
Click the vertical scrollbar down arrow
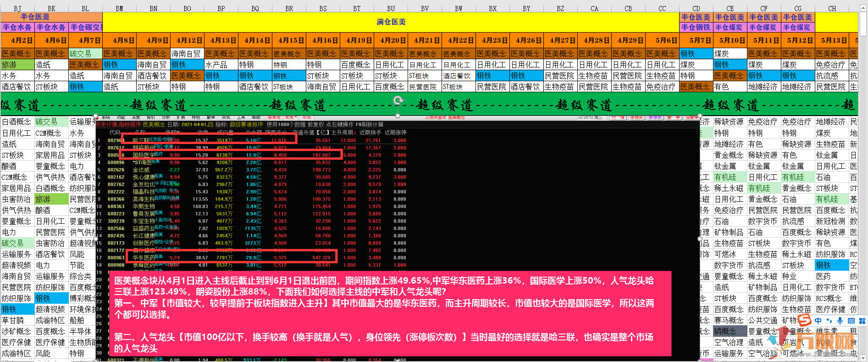click(864, 358)
